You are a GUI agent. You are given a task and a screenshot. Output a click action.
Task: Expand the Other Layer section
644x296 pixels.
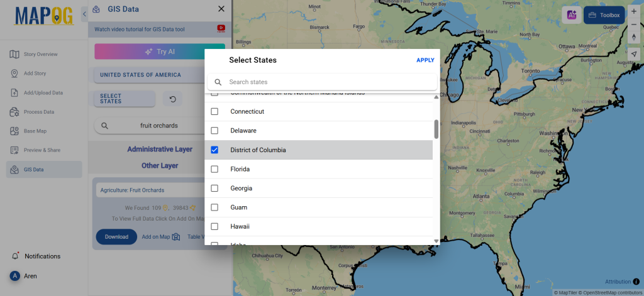coord(160,166)
